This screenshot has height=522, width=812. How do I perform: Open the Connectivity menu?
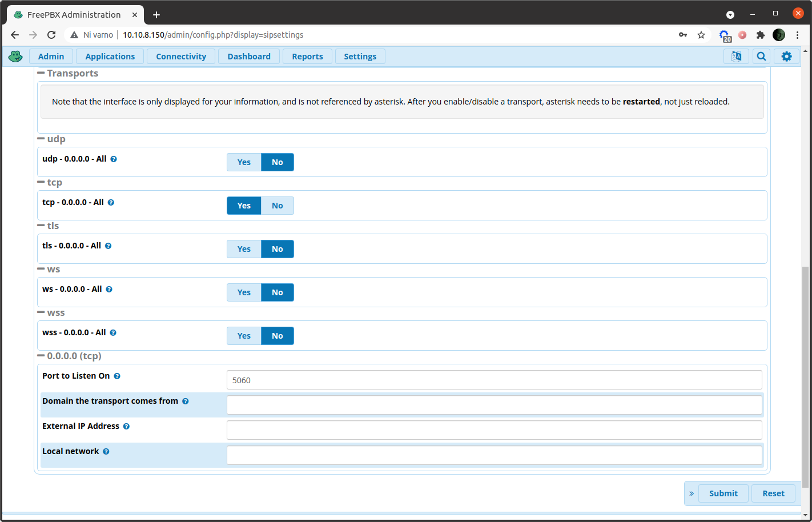click(180, 56)
